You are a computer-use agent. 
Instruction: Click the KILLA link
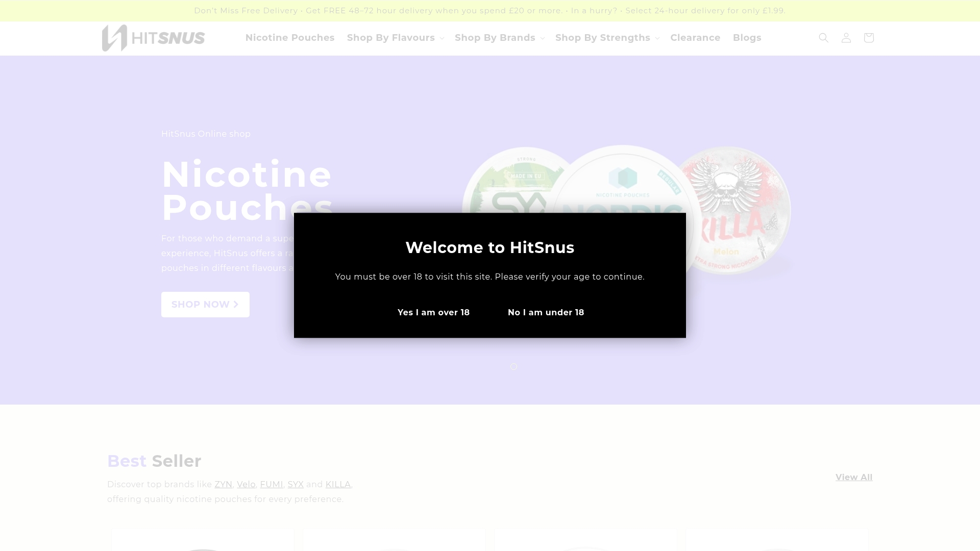[337, 484]
